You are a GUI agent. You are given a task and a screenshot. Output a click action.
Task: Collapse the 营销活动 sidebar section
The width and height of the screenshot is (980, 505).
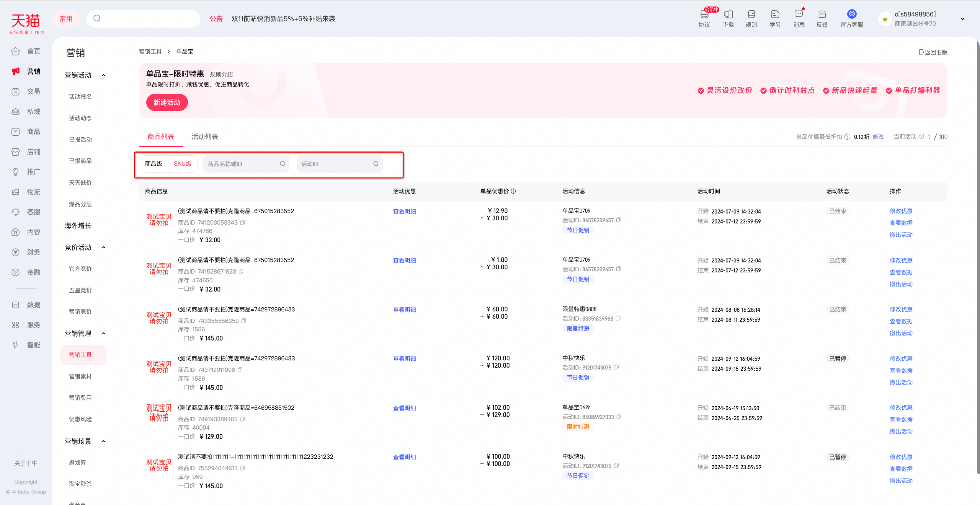click(103, 75)
